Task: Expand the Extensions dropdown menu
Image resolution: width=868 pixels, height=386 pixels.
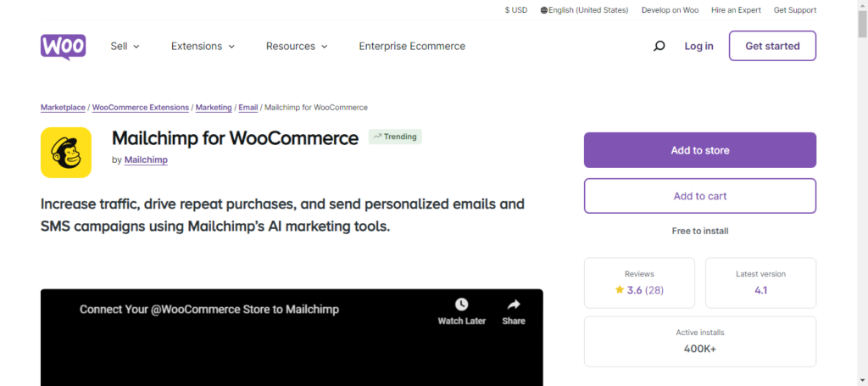Action: (x=203, y=47)
